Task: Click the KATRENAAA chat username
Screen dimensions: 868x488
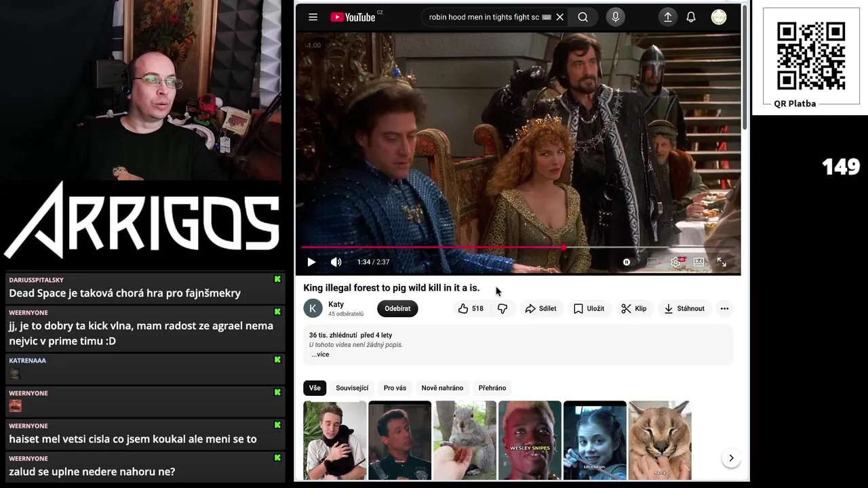Action: (x=27, y=361)
